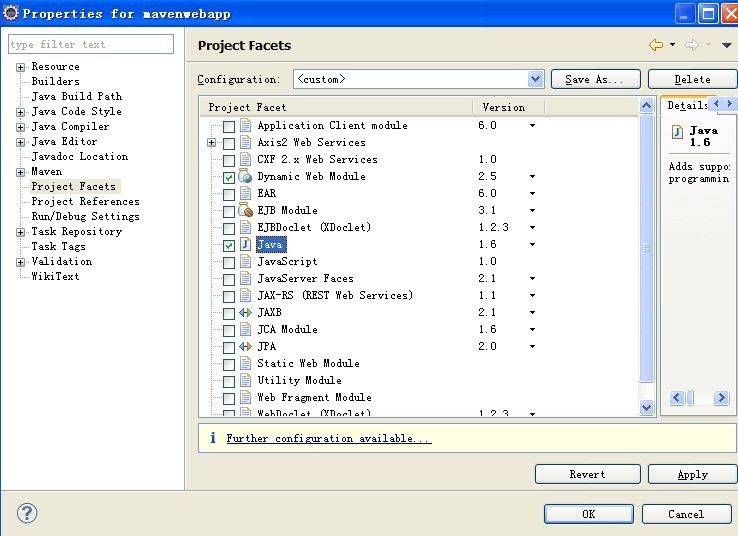Uncheck the Dynamic Web Module checkbox
738x536 pixels.
[229, 177]
